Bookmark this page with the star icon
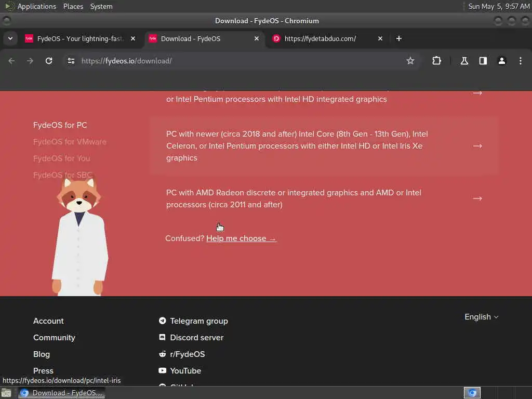This screenshot has width=532, height=399. click(410, 61)
